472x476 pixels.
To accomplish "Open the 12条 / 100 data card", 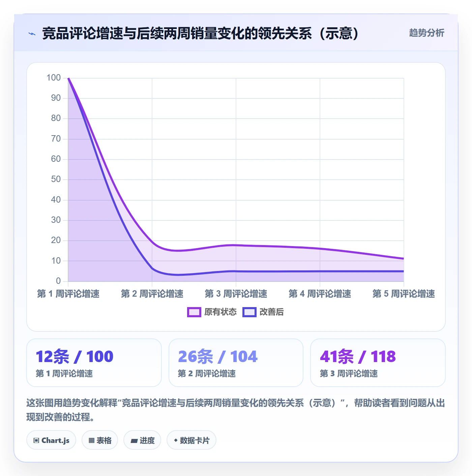I will (x=94, y=363).
